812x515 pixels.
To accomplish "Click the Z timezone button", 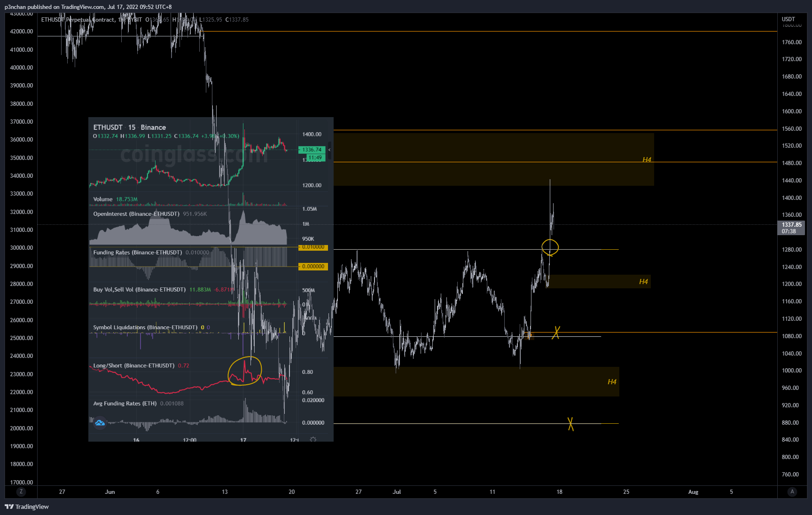I will [21, 491].
